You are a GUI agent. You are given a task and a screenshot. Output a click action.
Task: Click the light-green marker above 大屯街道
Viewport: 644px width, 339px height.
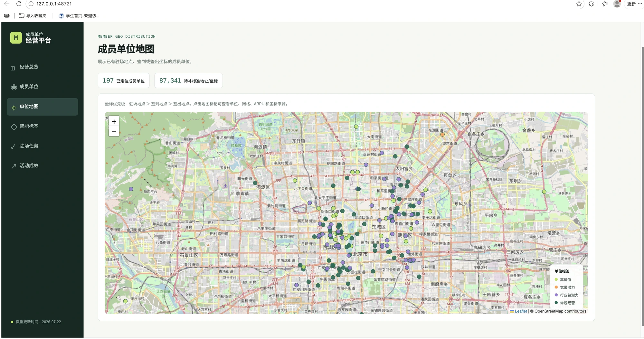(x=356, y=127)
